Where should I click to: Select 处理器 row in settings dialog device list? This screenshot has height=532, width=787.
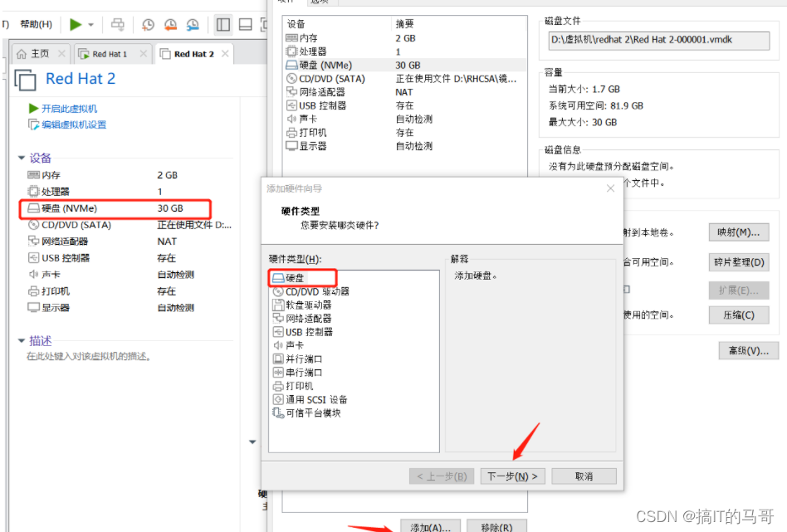click(404, 51)
